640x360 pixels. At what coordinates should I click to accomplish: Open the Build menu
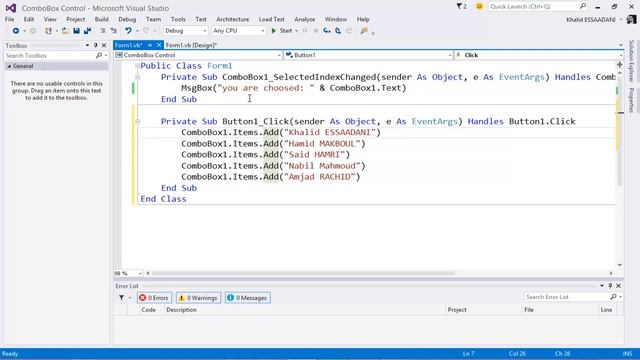[102, 19]
